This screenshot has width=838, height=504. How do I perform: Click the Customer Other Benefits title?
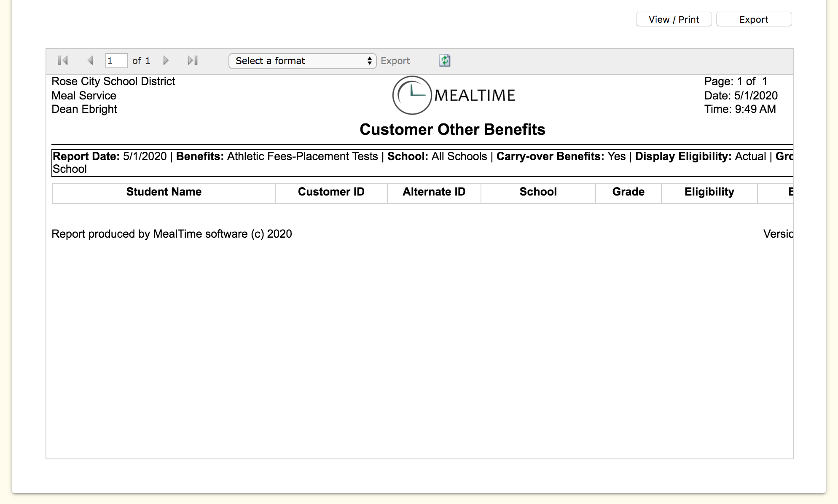[452, 129]
